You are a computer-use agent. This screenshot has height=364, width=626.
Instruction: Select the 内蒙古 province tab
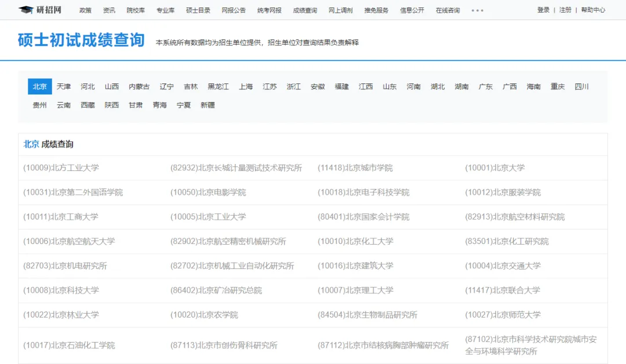pos(139,86)
